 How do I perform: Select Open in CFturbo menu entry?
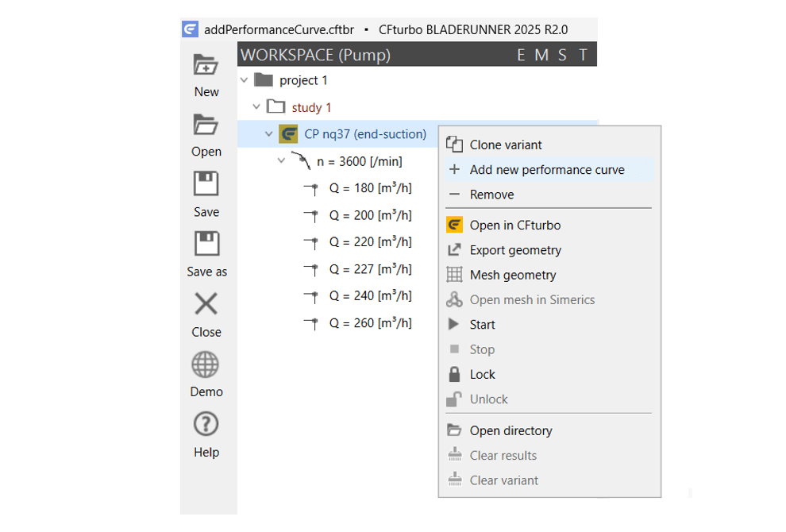549,226
